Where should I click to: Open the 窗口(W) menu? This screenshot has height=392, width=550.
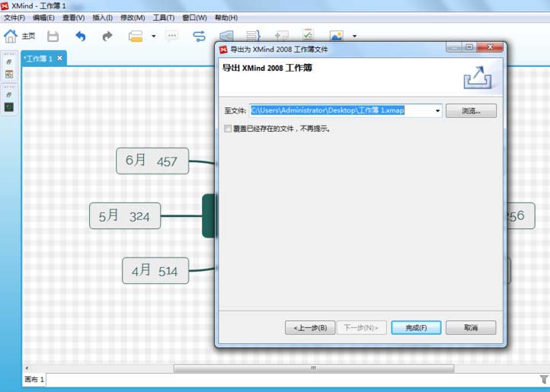tap(195, 18)
